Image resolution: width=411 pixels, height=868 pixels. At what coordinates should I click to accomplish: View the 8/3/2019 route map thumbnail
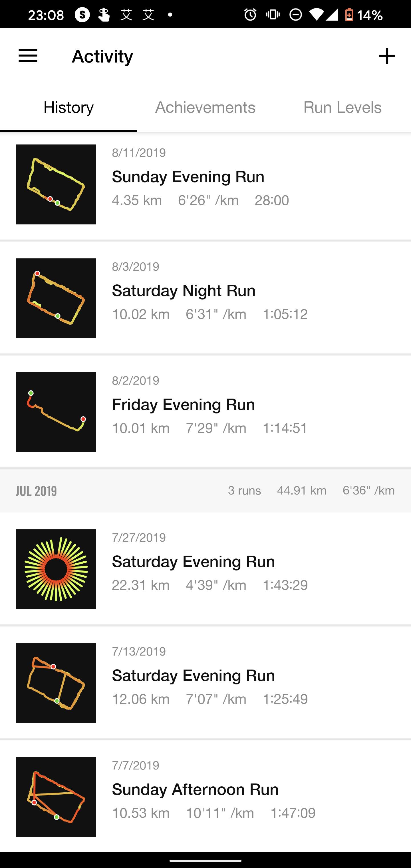point(56,298)
